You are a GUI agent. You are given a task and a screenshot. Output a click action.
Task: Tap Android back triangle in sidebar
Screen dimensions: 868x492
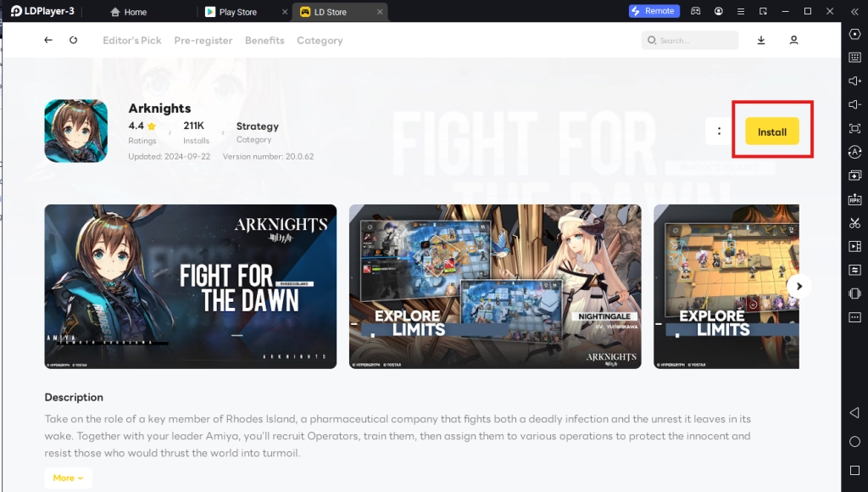pyautogui.click(x=854, y=413)
